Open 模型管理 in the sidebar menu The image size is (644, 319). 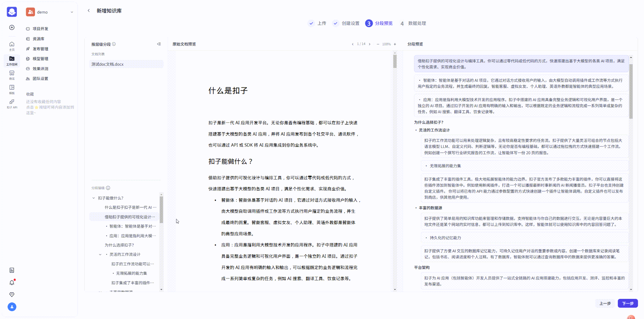40,59
